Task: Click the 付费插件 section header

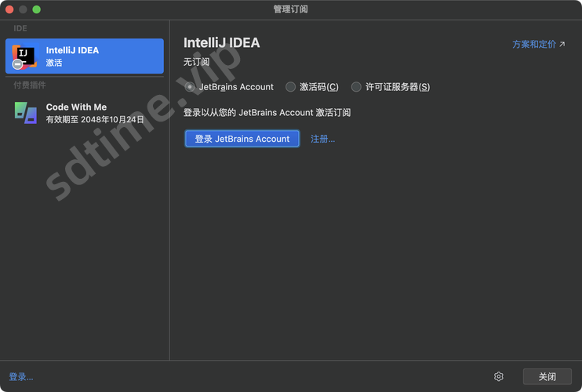Action: 30,85
